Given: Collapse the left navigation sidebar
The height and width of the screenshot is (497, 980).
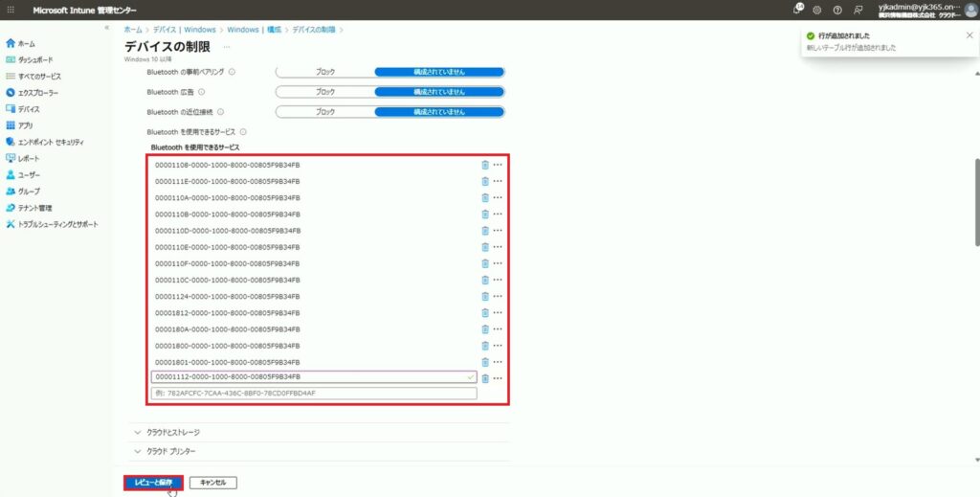Looking at the screenshot, I should pyautogui.click(x=106, y=29).
